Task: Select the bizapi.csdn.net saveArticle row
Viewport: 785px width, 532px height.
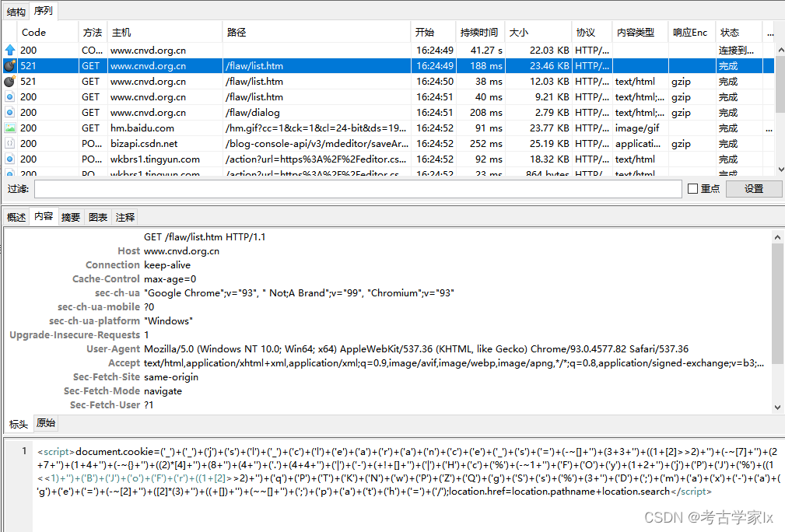Action: coord(389,143)
